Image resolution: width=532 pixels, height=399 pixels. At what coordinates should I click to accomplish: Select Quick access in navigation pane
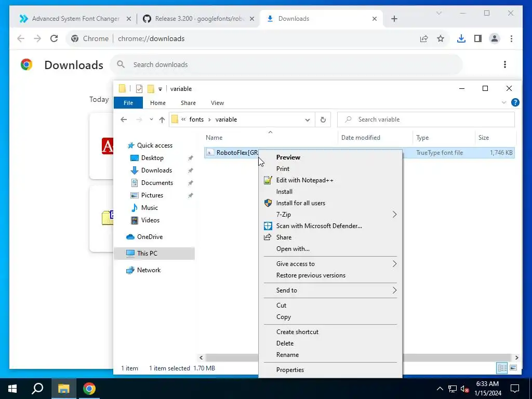pyautogui.click(x=154, y=145)
